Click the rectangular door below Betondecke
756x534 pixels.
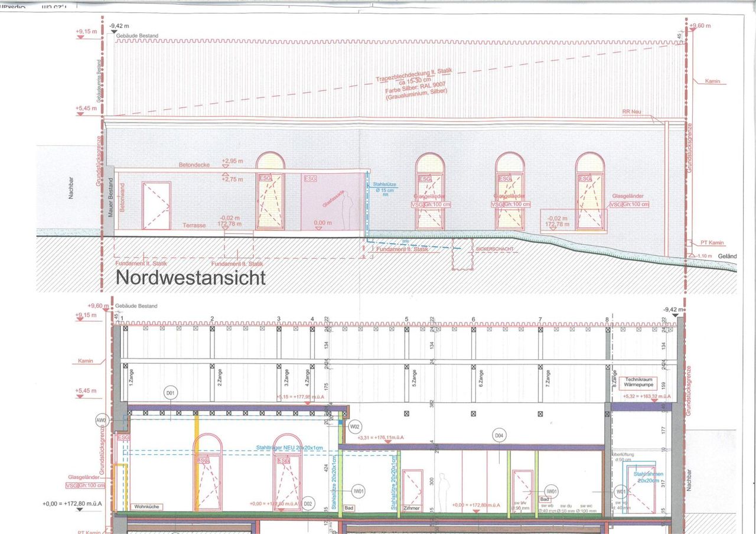(x=157, y=205)
